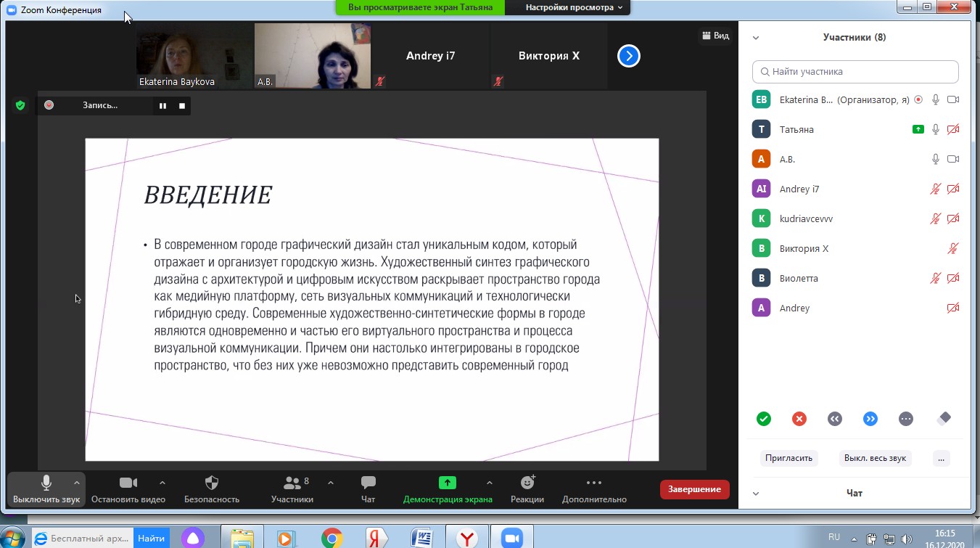The height and width of the screenshot is (548, 980).
Task: Click the green encryption shield icon
Action: (20, 105)
